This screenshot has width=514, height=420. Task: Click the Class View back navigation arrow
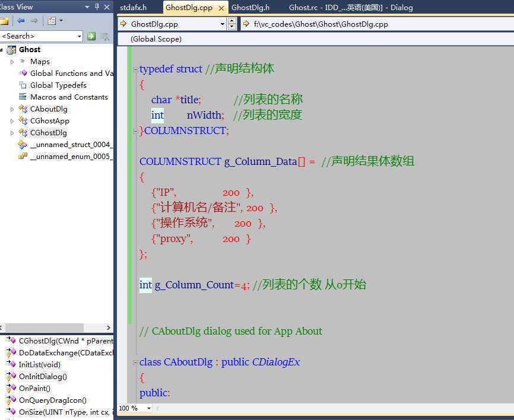pyautogui.click(x=21, y=21)
